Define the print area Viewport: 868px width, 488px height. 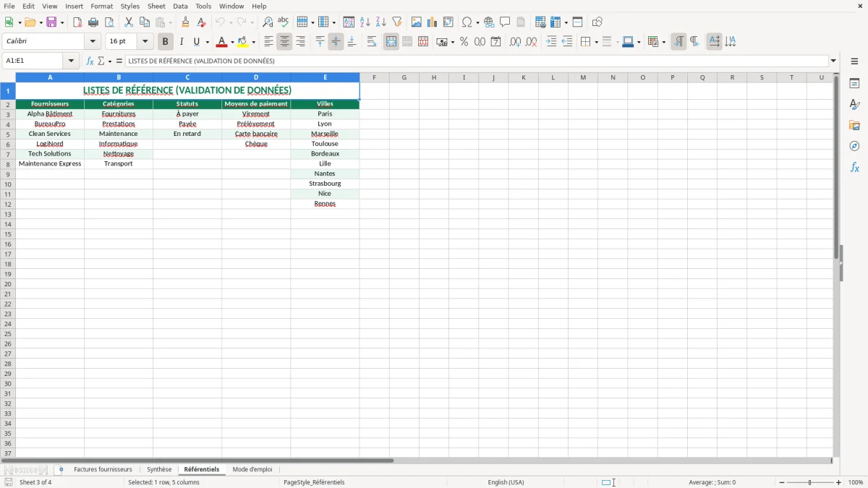(x=540, y=22)
